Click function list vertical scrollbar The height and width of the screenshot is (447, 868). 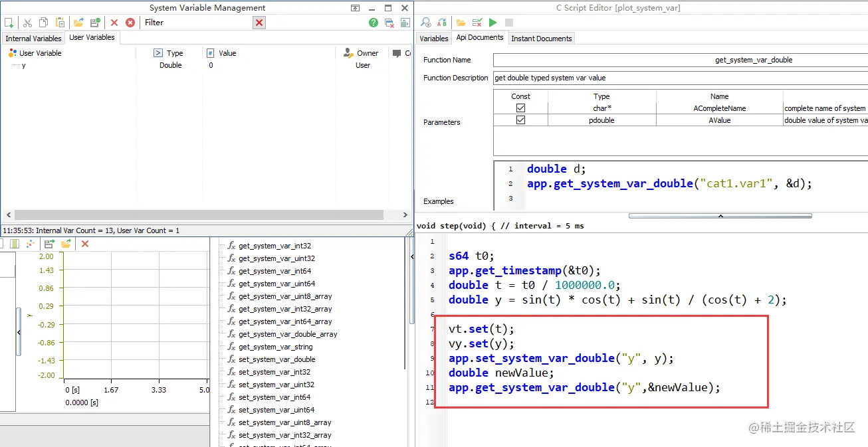pyautogui.click(x=405, y=303)
